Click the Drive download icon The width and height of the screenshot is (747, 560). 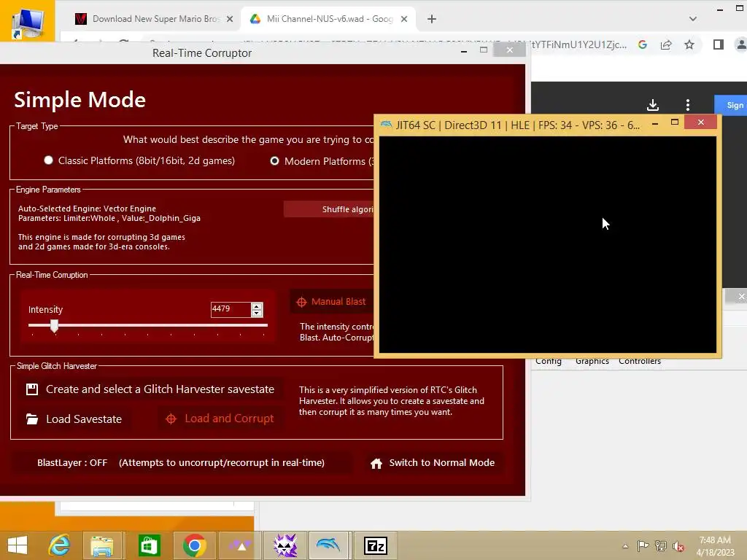click(x=653, y=105)
